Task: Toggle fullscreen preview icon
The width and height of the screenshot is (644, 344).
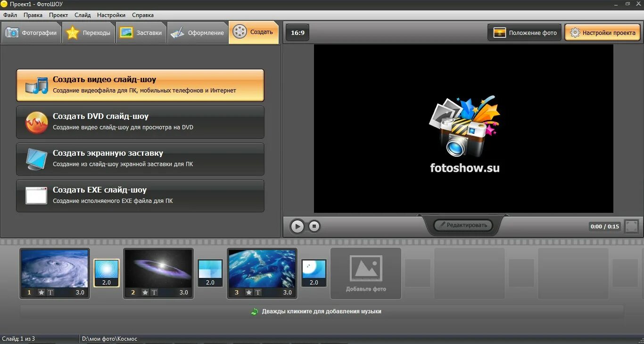Action: [631, 227]
